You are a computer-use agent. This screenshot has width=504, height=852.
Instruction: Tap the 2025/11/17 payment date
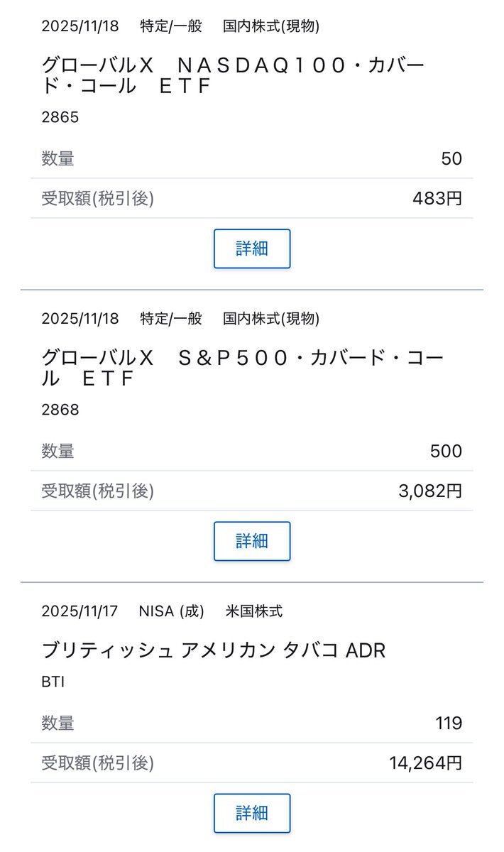coord(80,611)
